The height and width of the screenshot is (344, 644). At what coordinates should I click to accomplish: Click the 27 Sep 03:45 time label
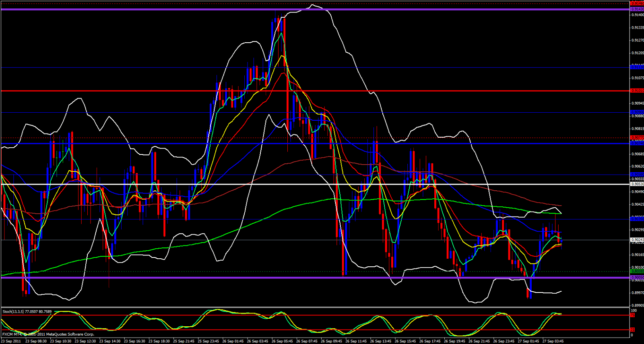click(553, 341)
